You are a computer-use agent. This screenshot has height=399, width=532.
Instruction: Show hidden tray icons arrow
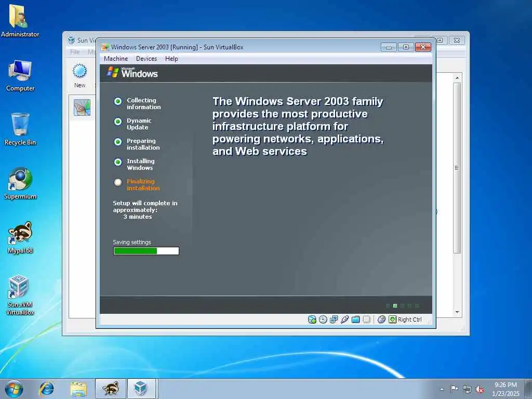pos(442,389)
